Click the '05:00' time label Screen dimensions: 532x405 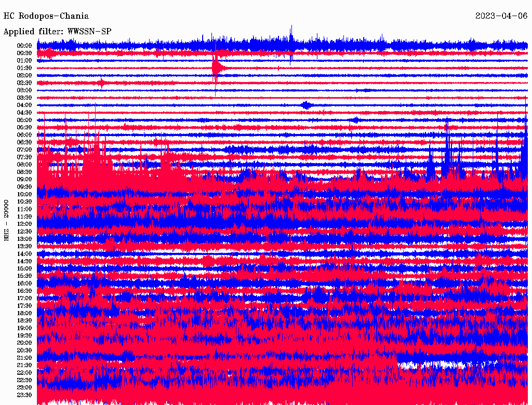(x=24, y=120)
